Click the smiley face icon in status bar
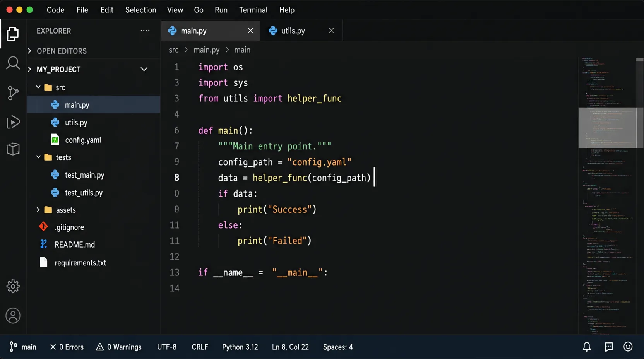Viewport: 644px width, 359px height. click(628, 347)
